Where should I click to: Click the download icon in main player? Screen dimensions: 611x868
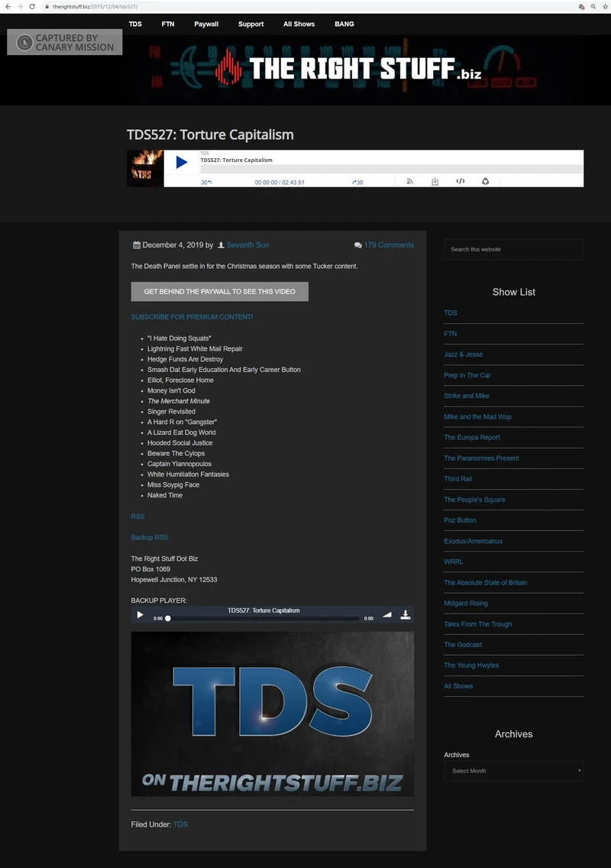point(435,182)
